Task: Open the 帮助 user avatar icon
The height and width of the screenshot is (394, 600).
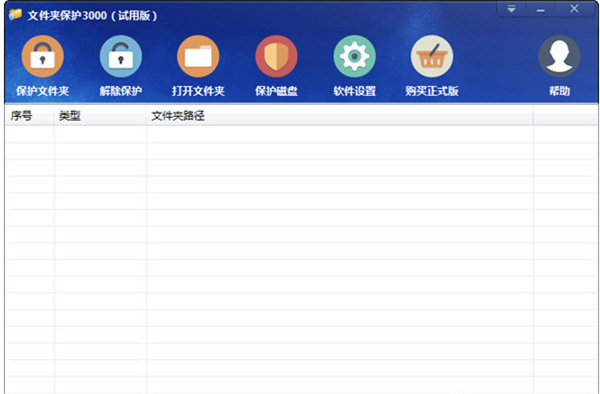Action: pyautogui.click(x=559, y=56)
